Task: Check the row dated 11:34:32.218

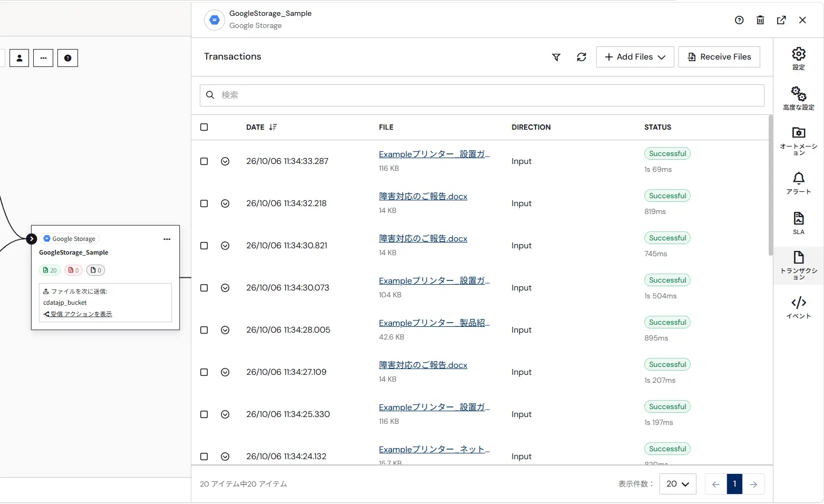Action: tap(204, 203)
